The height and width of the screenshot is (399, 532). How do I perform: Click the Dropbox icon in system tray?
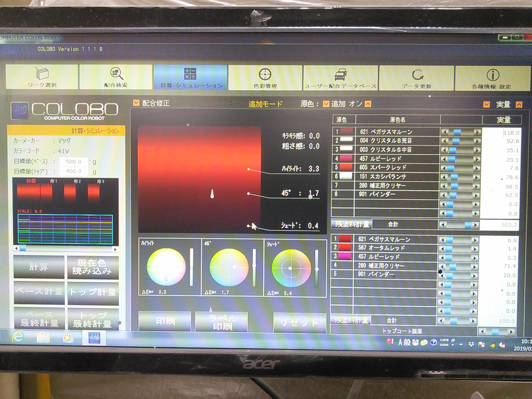click(x=471, y=344)
